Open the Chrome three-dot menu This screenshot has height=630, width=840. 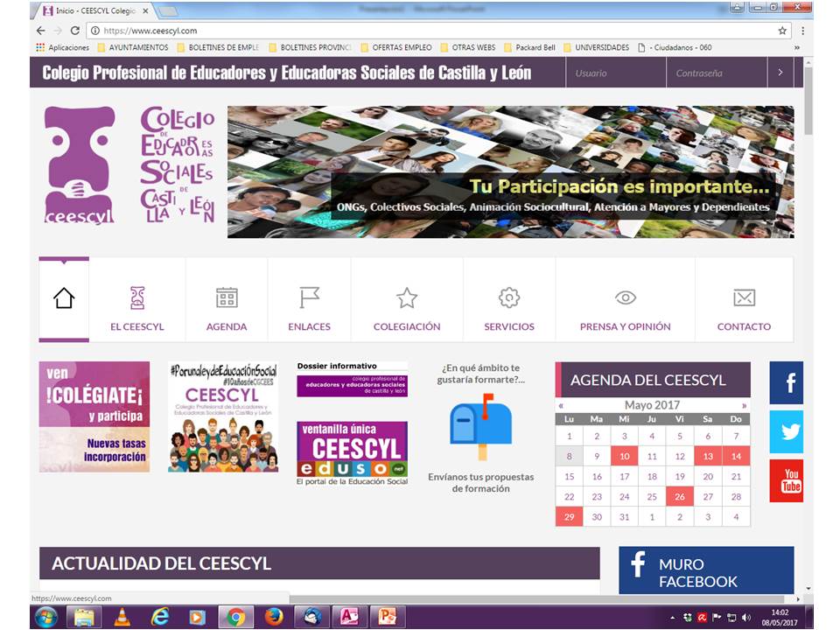(x=802, y=31)
